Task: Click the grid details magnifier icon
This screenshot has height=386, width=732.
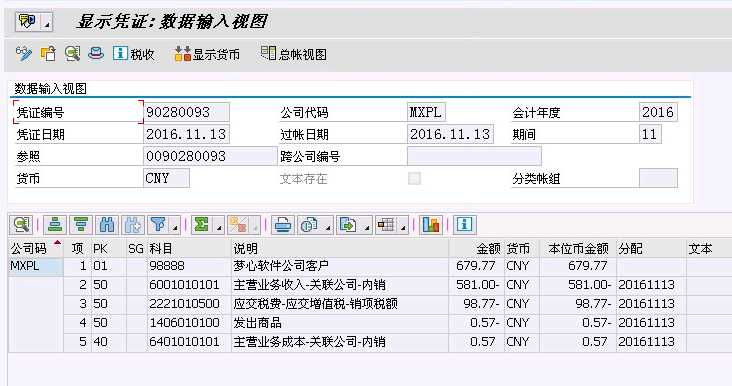Action: [x=21, y=225]
